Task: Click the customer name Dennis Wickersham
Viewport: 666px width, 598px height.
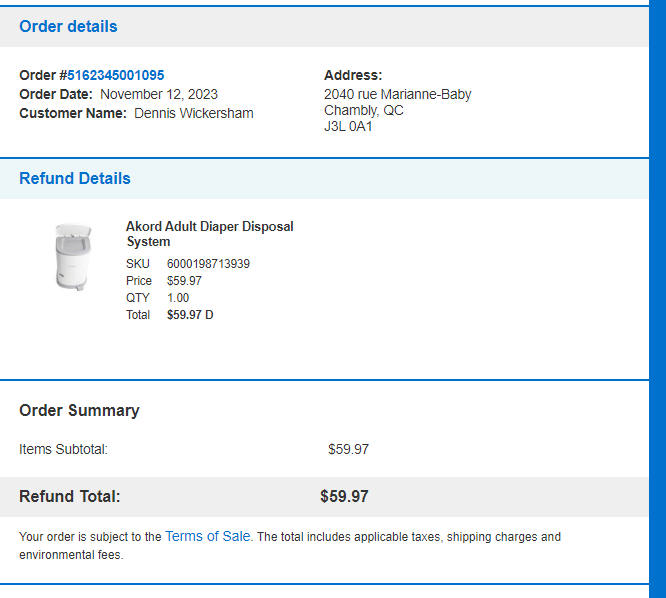Action: click(x=194, y=113)
